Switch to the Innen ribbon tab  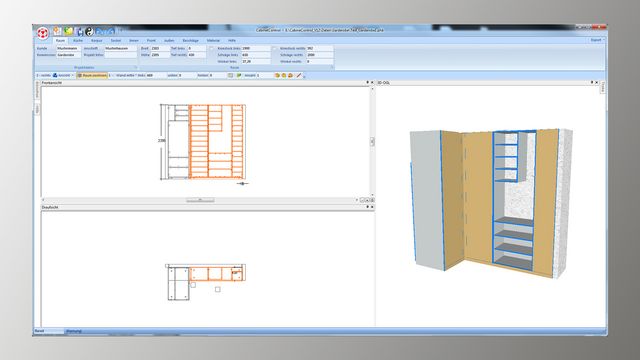point(134,40)
